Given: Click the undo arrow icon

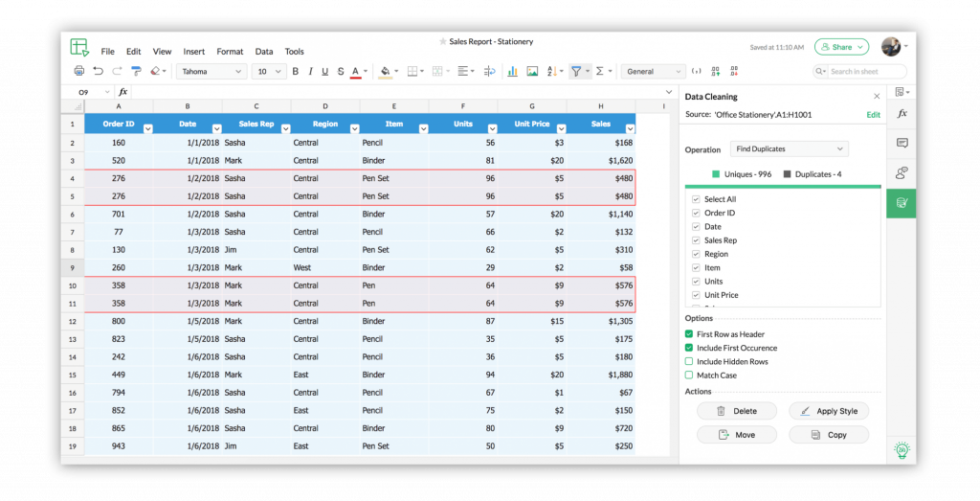Looking at the screenshot, I should (98, 71).
